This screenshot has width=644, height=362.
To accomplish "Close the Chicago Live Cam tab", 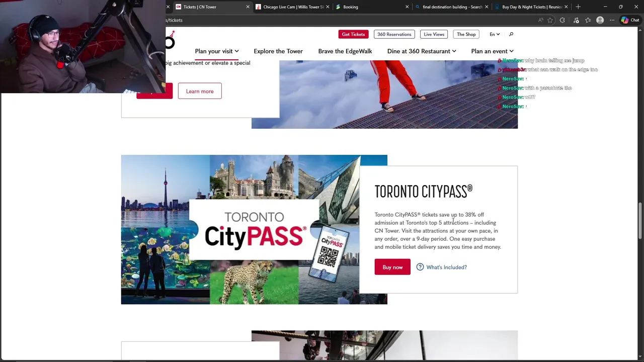I will point(328,7).
